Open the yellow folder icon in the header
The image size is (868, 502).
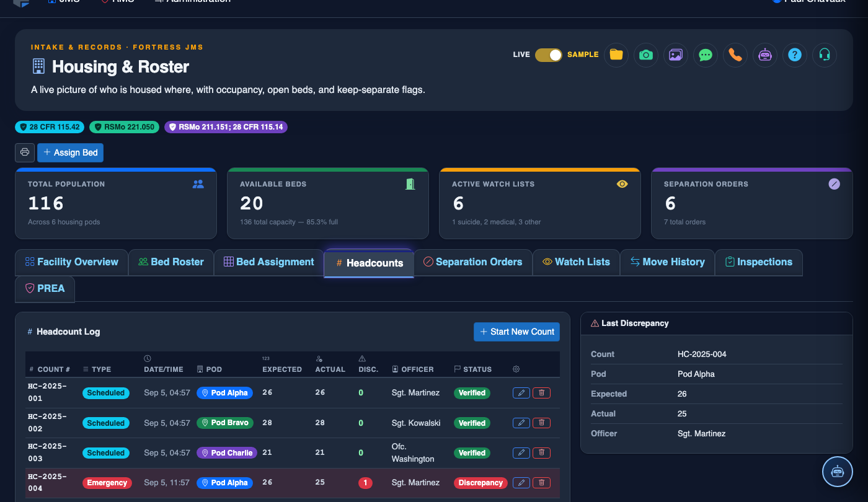(x=616, y=55)
